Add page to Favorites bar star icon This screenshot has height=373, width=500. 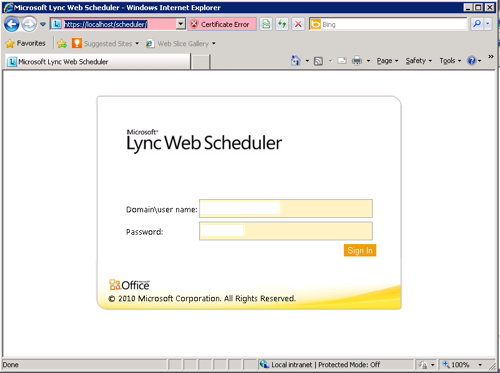62,43
